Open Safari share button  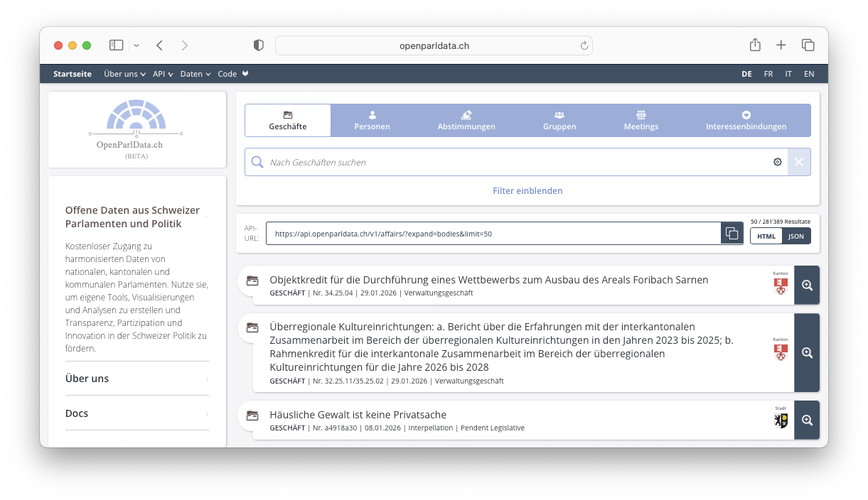click(755, 45)
